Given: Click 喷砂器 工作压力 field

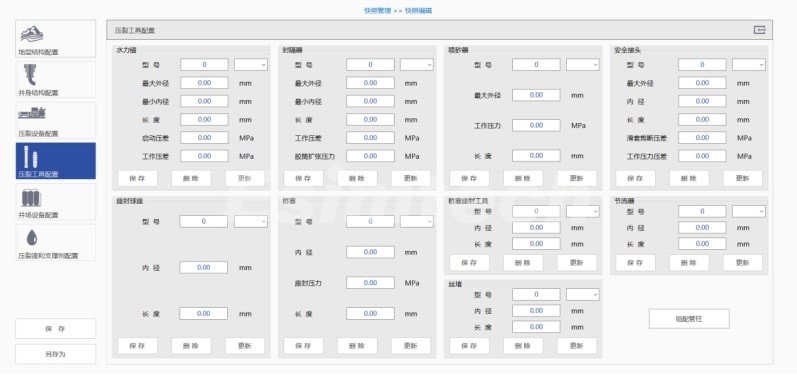Looking at the screenshot, I should point(536,125).
